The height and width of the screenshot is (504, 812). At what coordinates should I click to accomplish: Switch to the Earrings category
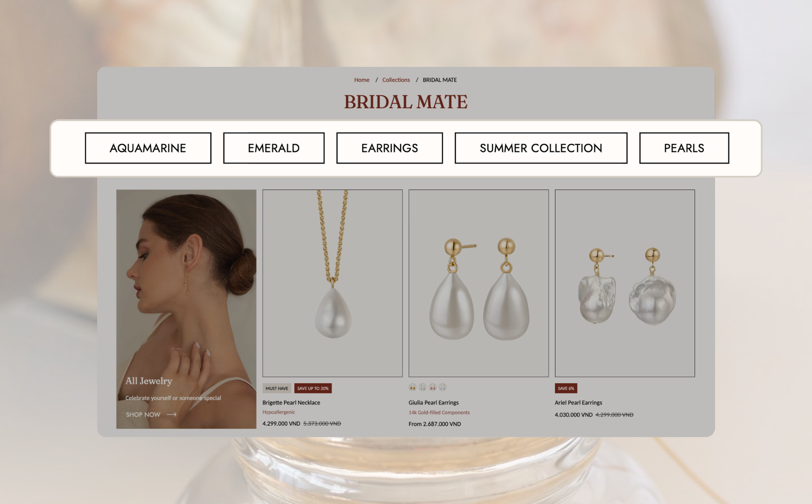tap(389, 148)
